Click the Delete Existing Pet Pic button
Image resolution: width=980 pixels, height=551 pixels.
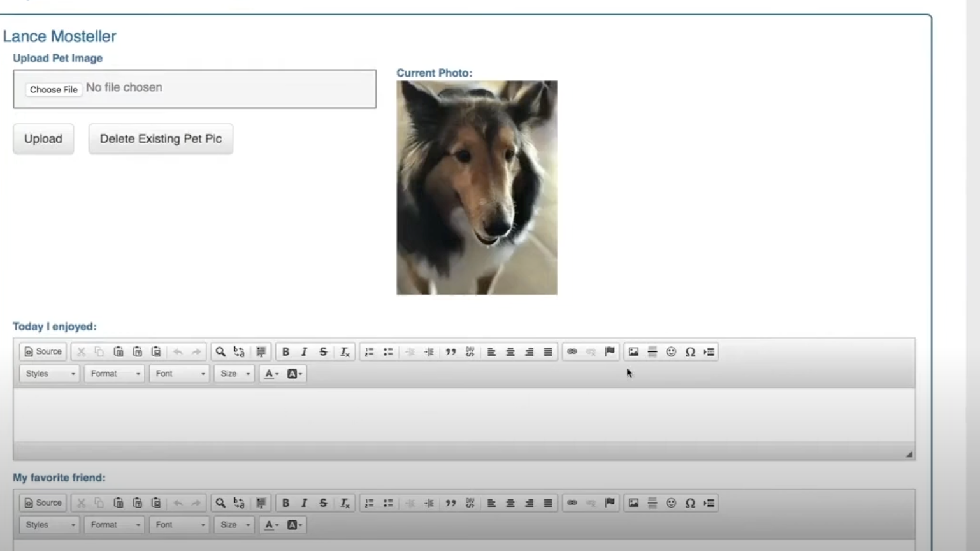pos(160,138)
